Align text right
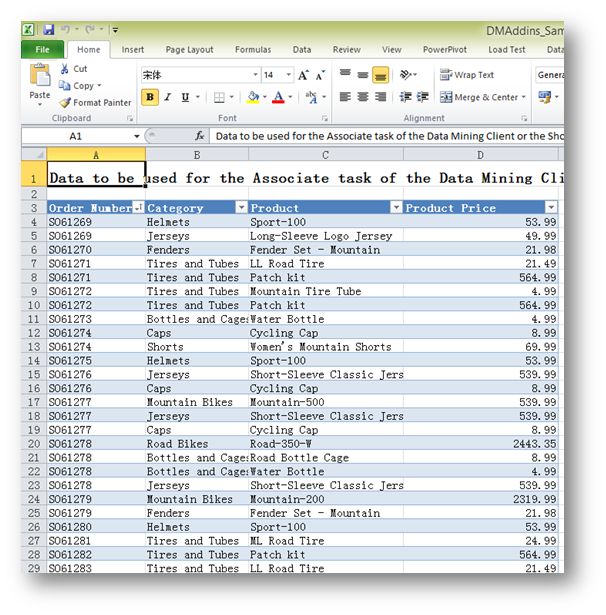 (380, 97)
